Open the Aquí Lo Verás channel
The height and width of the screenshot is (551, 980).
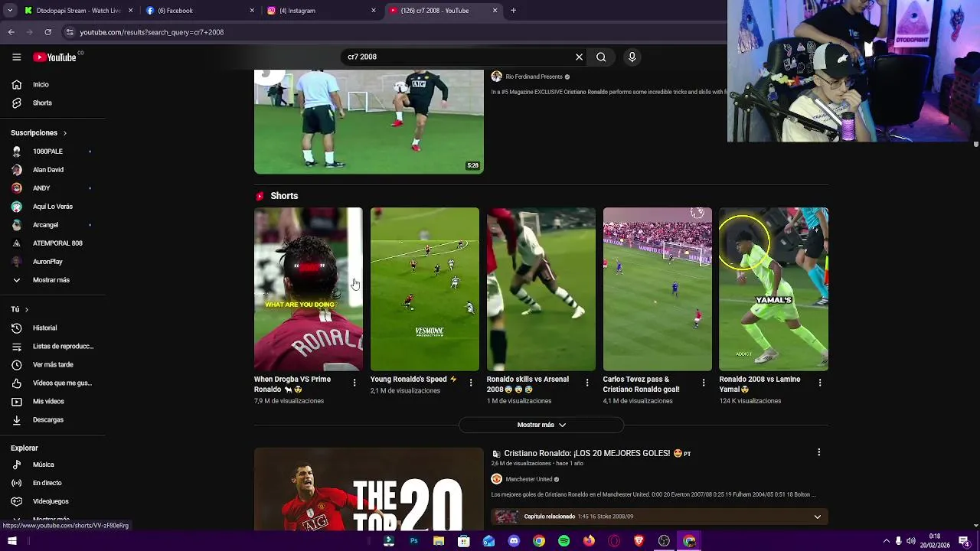coord(53,207)
